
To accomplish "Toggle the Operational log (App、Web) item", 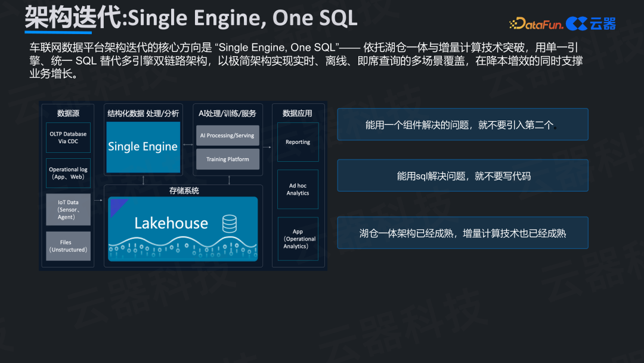I will pos(68,173).
